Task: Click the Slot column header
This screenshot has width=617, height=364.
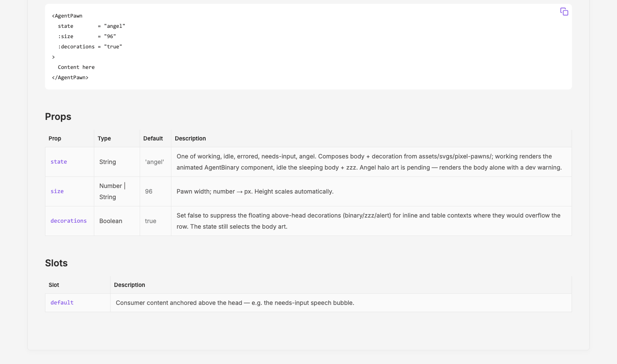Action: tap(54, 285)
